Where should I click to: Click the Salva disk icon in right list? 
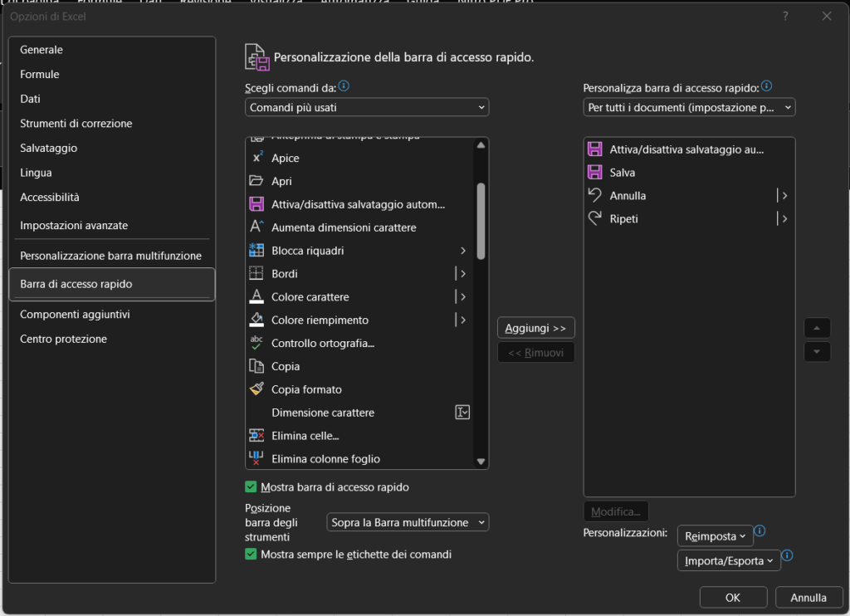[x=594, y=173]
